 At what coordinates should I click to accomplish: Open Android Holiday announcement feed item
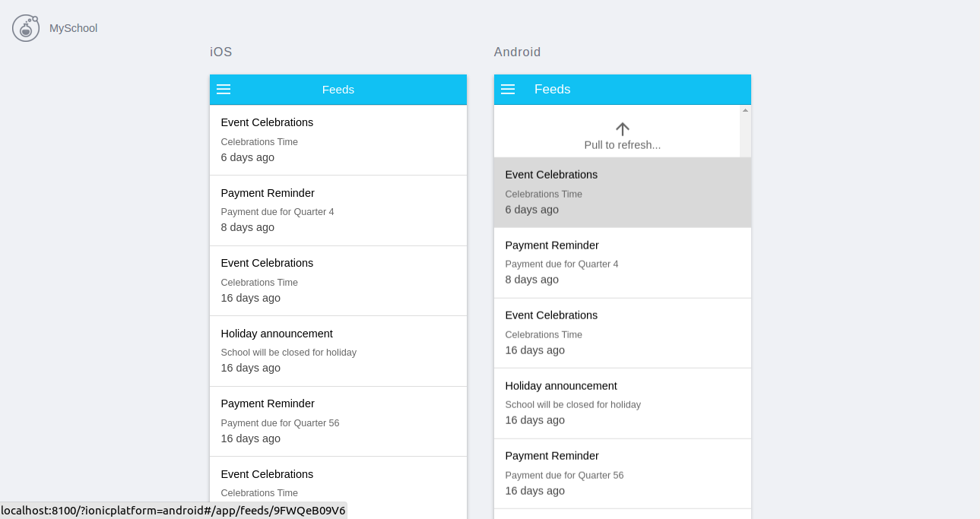(623, 403)
